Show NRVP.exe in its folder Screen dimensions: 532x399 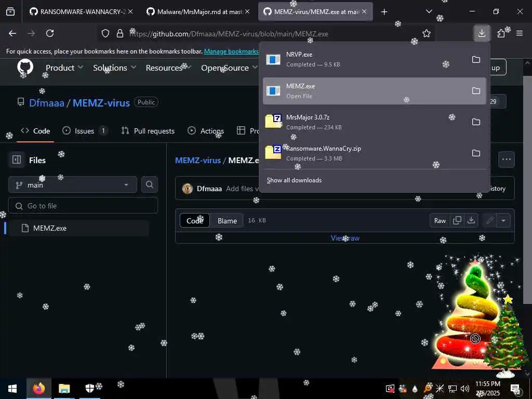pyautogui.click(x=476, y=60)
